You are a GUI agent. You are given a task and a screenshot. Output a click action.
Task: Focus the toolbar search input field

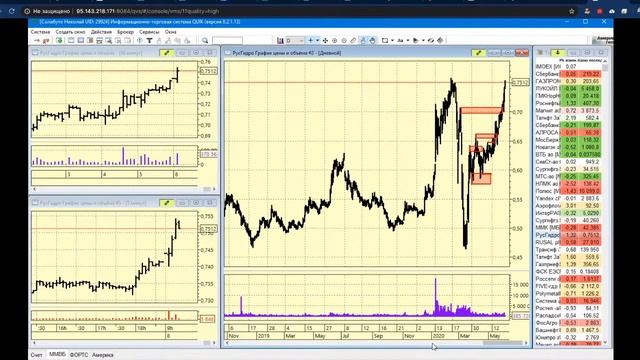[227, 40]
